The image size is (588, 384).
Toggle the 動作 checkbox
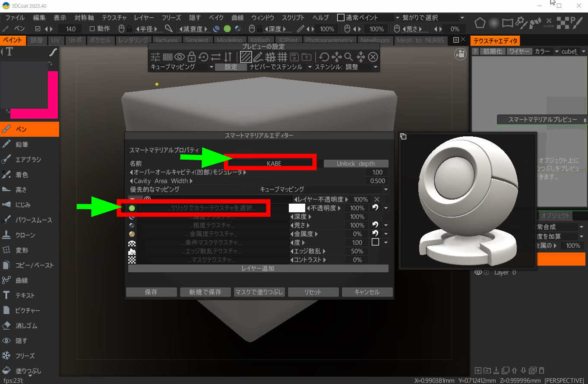pyautogui.click(x=92, y=29)
